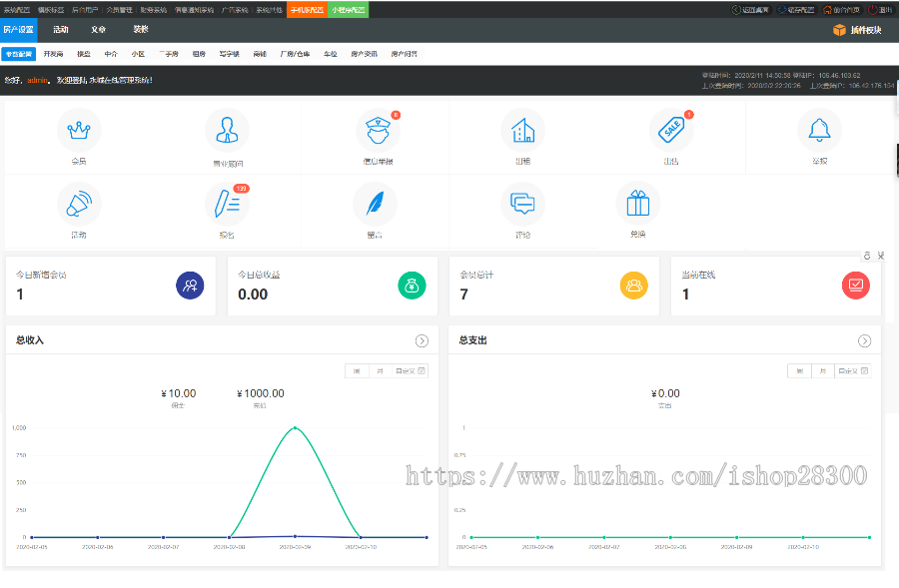Expand the 总支出 panel arrow
Image resolution: width=899 pixels, height=588 pixels.
click(864, 341)
